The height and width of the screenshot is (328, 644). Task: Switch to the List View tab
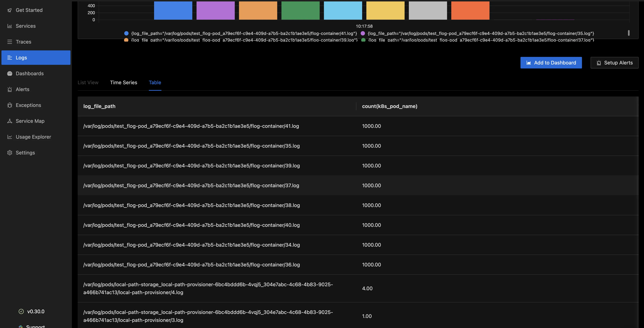click(x=88, y=82)
